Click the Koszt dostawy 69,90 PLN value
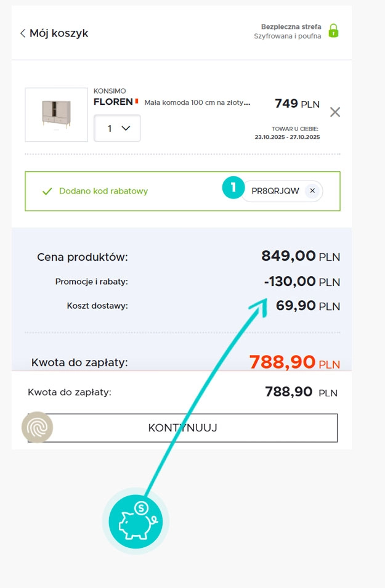This screenshot has height=588, width=385. click(307, 305)
